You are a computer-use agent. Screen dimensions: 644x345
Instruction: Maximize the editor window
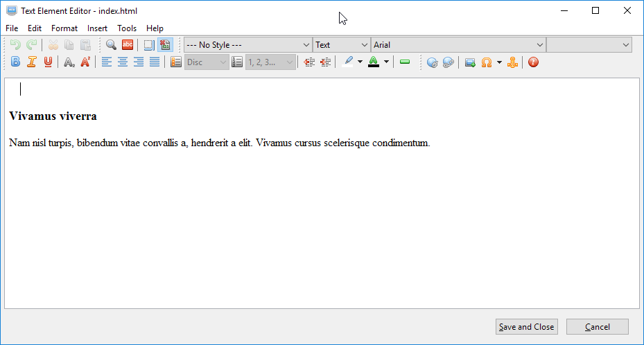595,10
